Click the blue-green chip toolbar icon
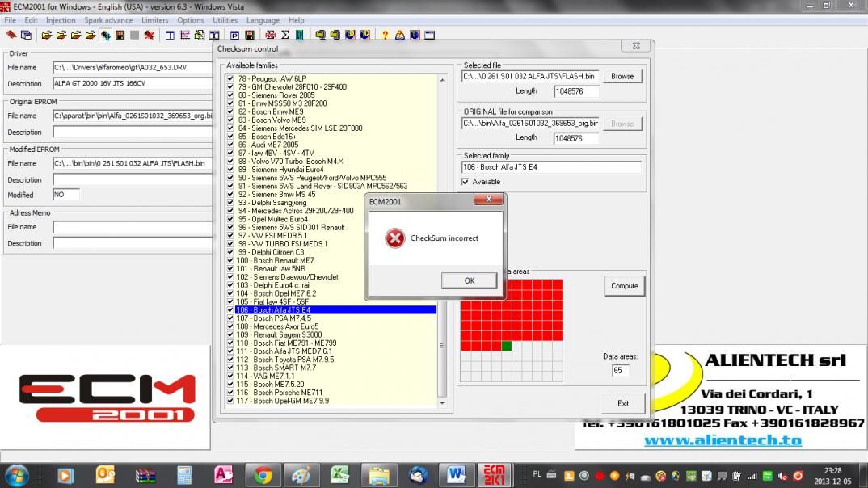Image resolution: width=868 pixels, height=488 pixels. [x=105, y=35]
